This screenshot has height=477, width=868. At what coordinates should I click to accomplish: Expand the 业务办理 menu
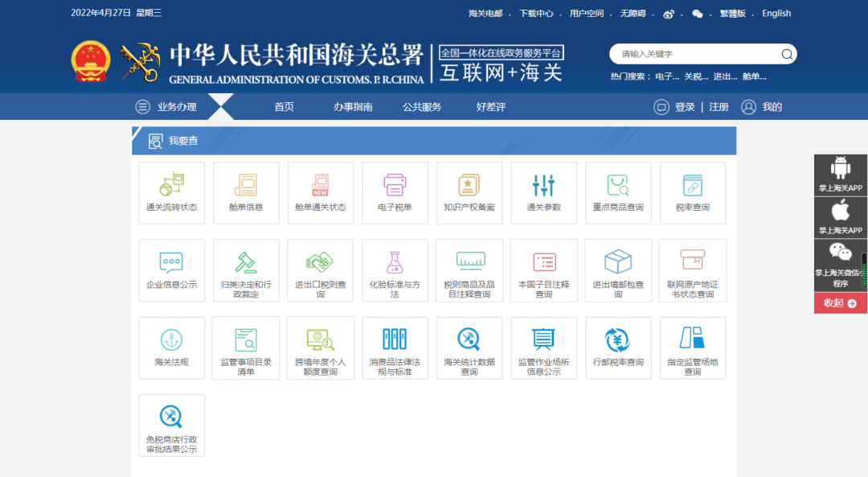coord(166,107)
